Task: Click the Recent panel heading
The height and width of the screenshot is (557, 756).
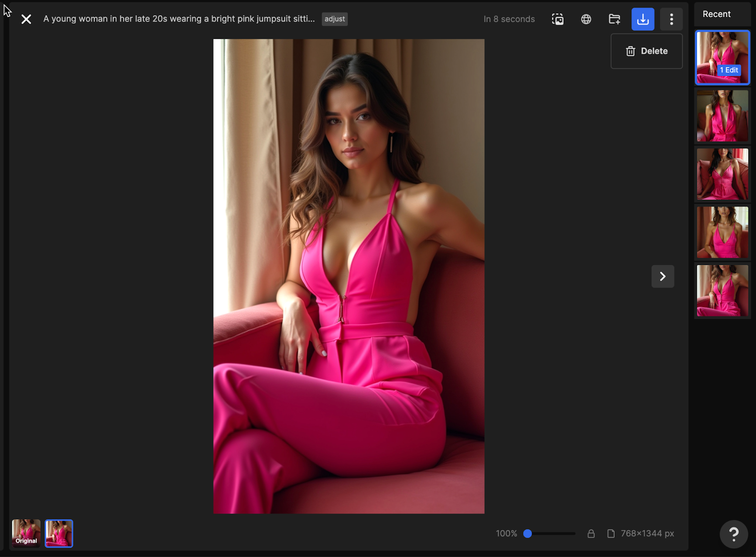Action: pos(716,14)
